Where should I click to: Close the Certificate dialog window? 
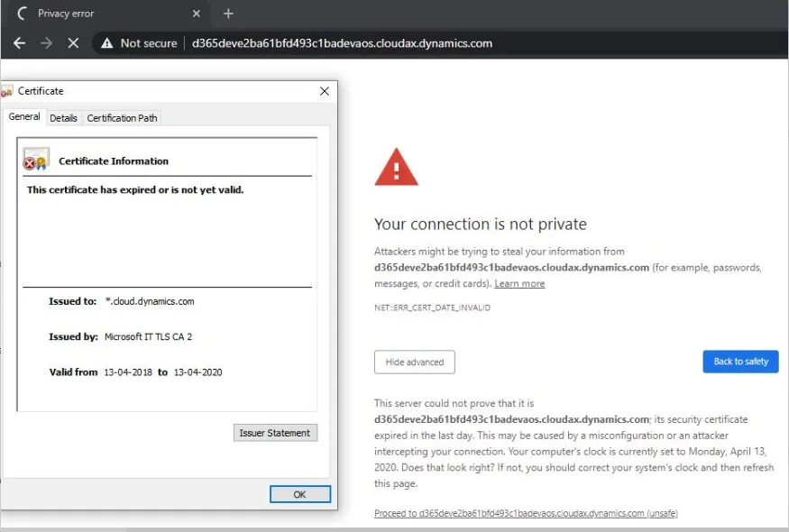[x=325, y=91]
